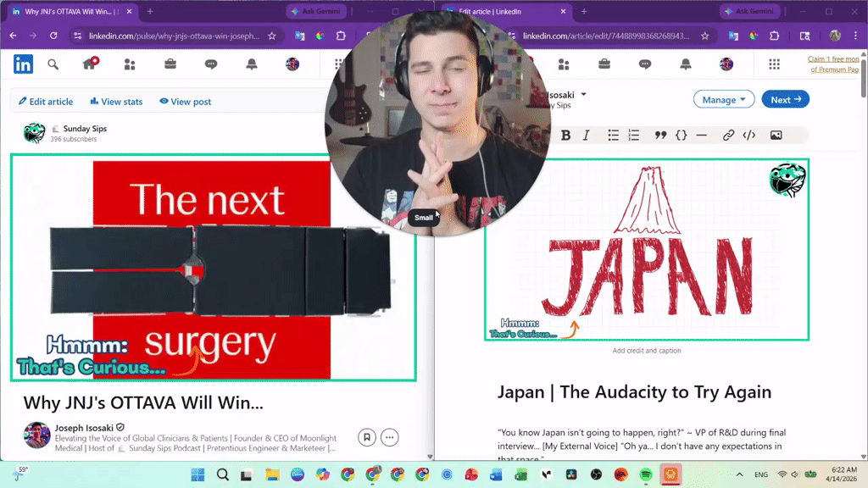
Task: Insert code block with curly braces icon
Action: 681,135
